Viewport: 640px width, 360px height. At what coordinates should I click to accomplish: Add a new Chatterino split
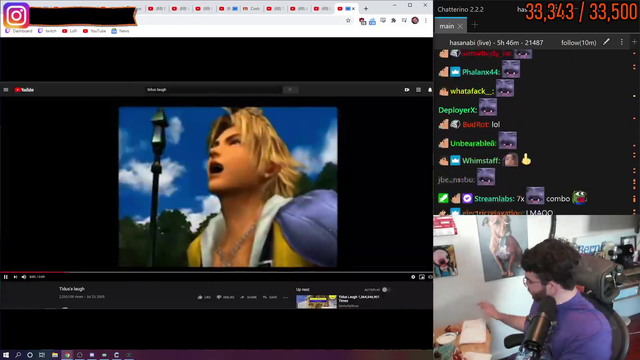[634, 42]
